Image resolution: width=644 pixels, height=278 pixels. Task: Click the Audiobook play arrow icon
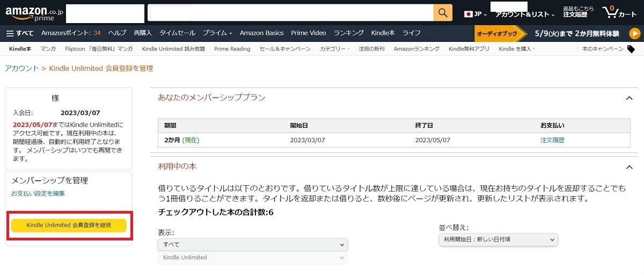(634, 33)
